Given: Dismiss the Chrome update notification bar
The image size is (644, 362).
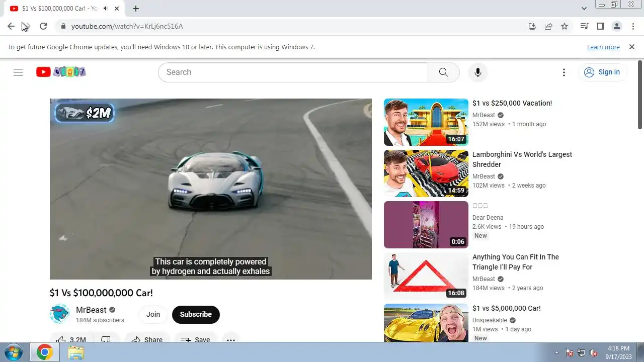Looking at the screenshot, I should tap(632, 47).
